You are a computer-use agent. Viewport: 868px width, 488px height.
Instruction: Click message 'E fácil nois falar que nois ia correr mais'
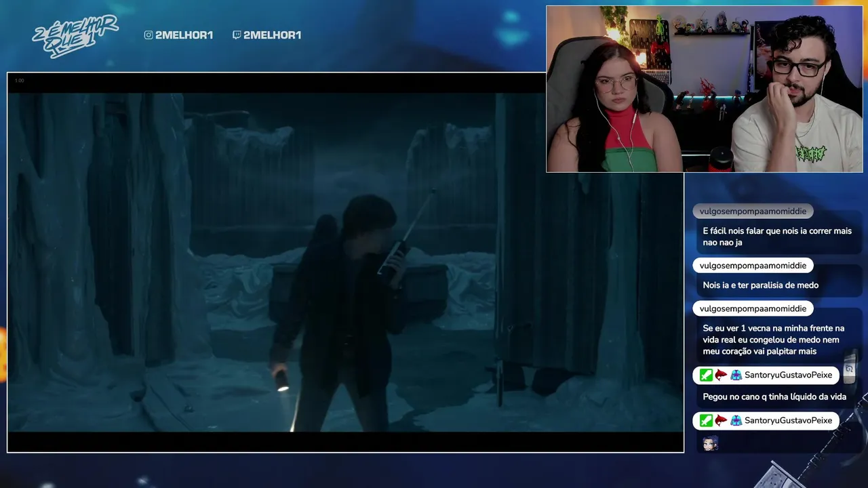coord(777,237)
